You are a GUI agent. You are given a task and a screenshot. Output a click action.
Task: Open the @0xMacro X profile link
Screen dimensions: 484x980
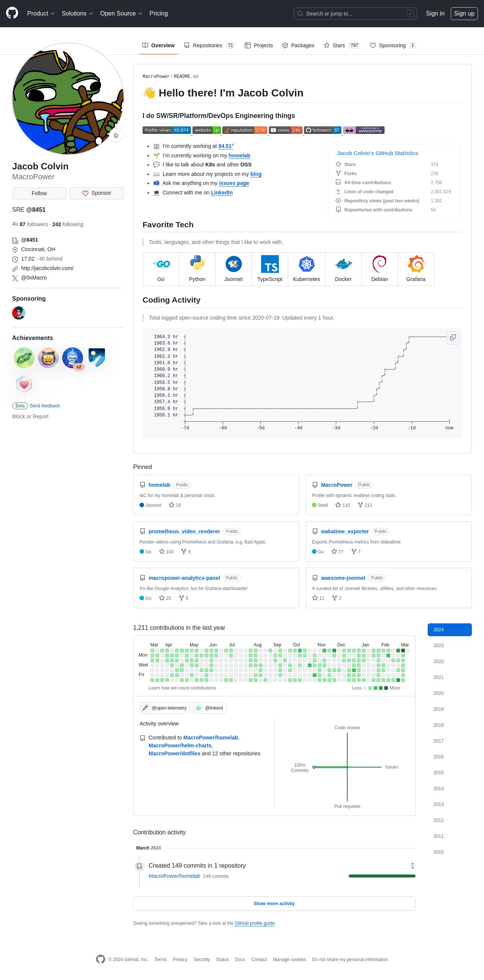34,278
